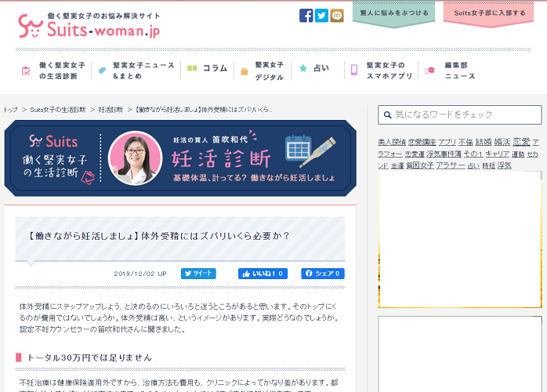This screenshot has height=392, width=547.
Task: Open the 結婚 tag
Action: 484,142
